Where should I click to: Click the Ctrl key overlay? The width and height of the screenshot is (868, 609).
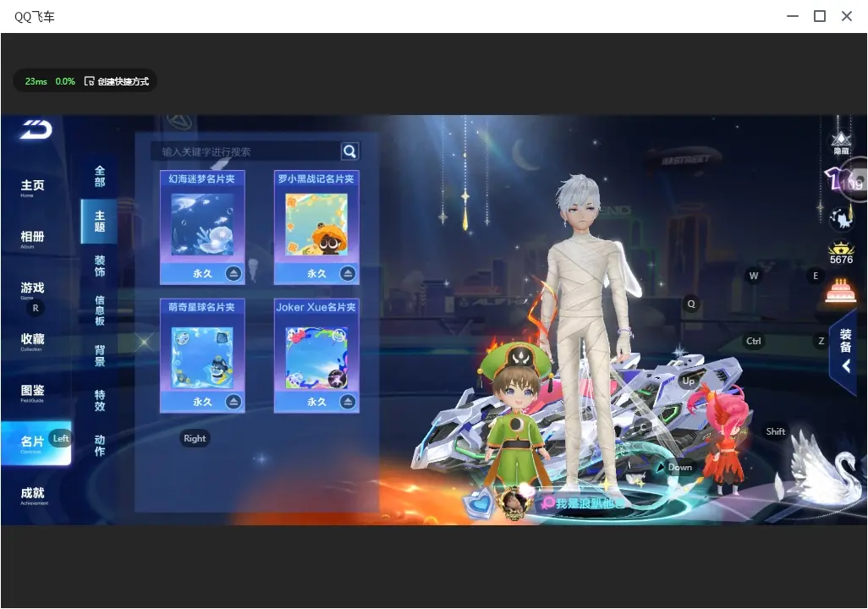coord(754,341)
